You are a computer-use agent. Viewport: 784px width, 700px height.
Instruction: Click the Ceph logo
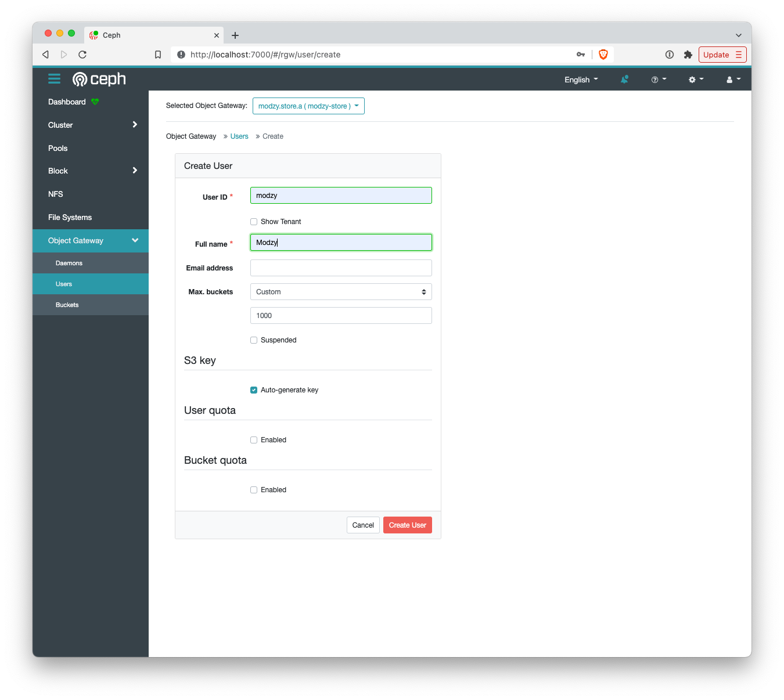[99, 79]
